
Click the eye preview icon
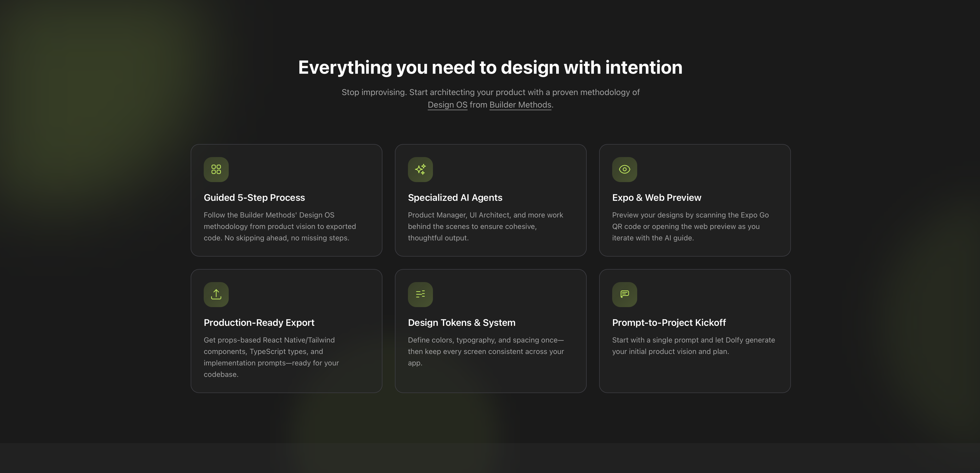coord(624,169)
